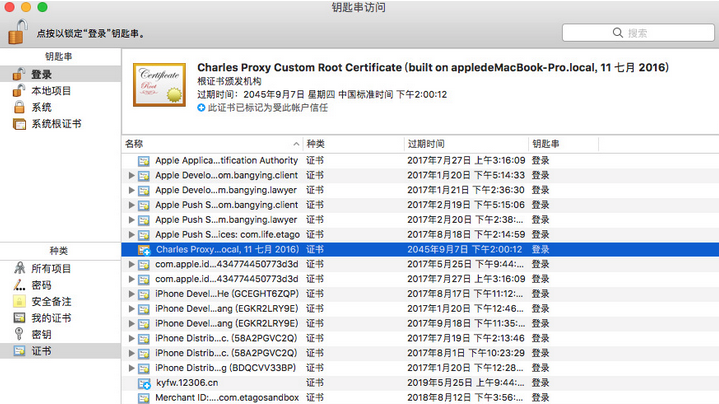Sort by 种类 column header
719x404 pixels.
[354, 144]
